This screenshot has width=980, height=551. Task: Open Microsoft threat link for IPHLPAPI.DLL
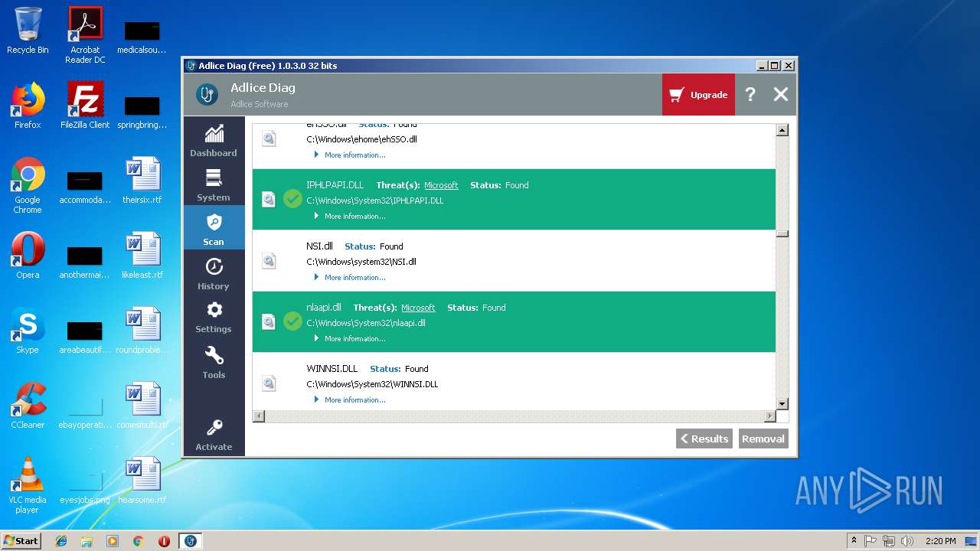(441, 185)
